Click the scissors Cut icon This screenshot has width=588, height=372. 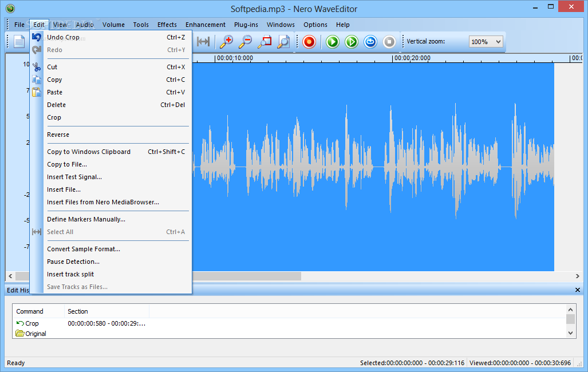tap(37, 67)
